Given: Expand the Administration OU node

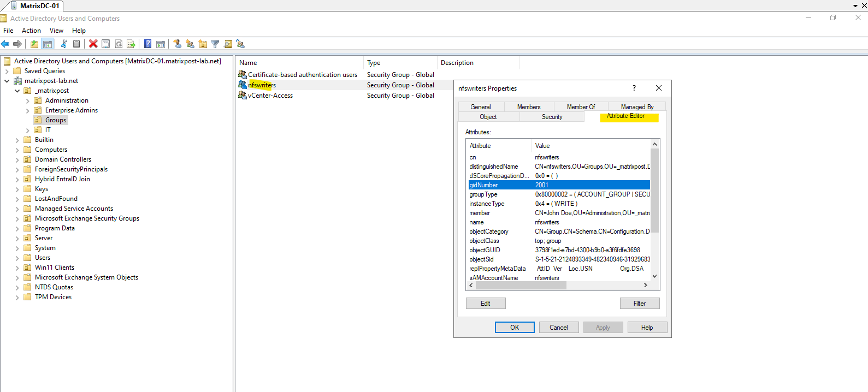Looking at the screenshot, I should 27,100.
